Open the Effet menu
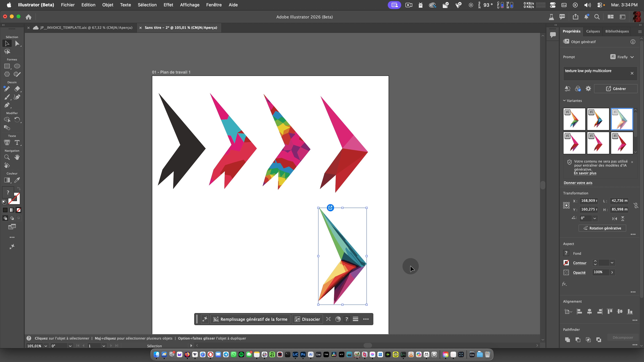This screenshot has height=362, width=644. 168,5
